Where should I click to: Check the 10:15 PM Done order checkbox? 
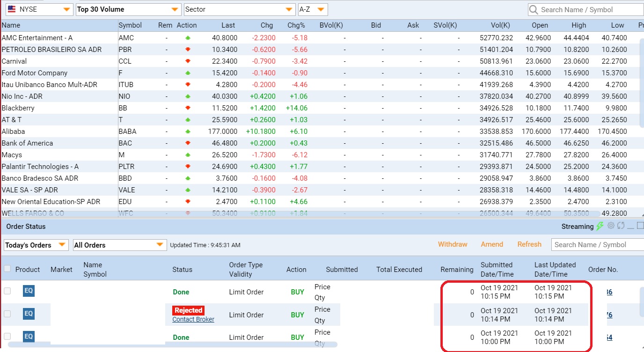point(7,291)
